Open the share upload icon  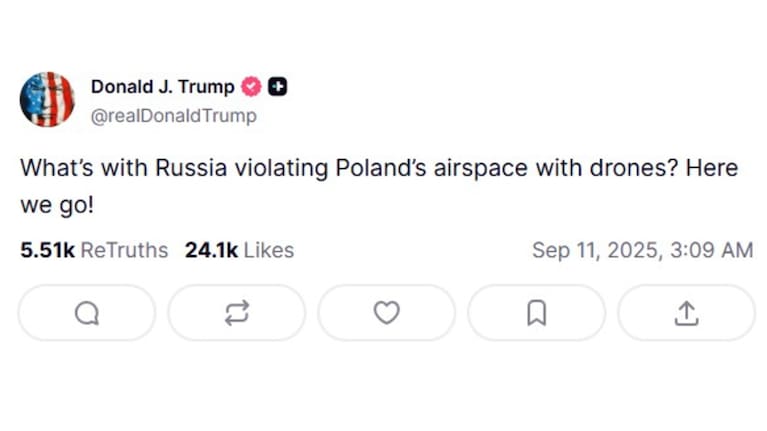(686, 313)
